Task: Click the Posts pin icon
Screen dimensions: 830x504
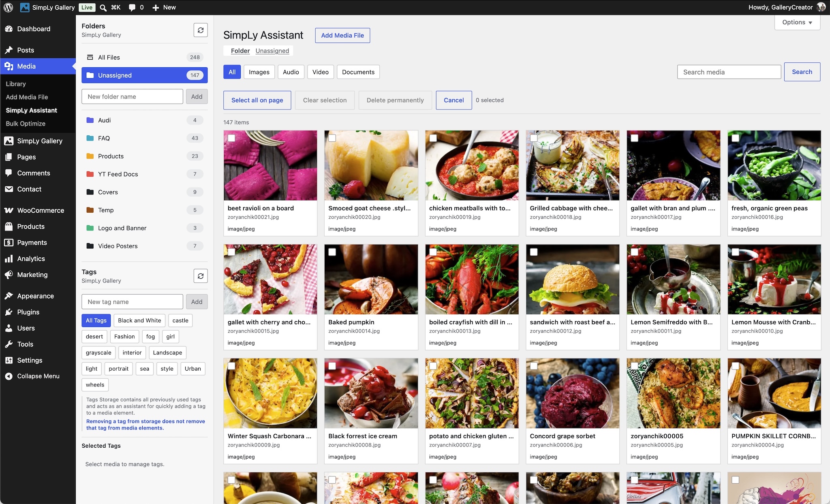Action: [9, 50]
